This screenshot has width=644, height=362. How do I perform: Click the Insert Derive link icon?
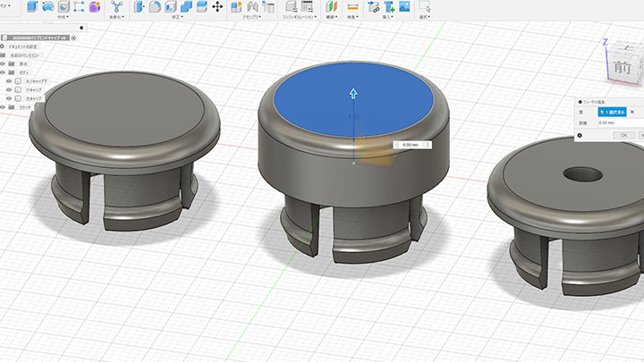pyautogui.click(x=373, y=6)
